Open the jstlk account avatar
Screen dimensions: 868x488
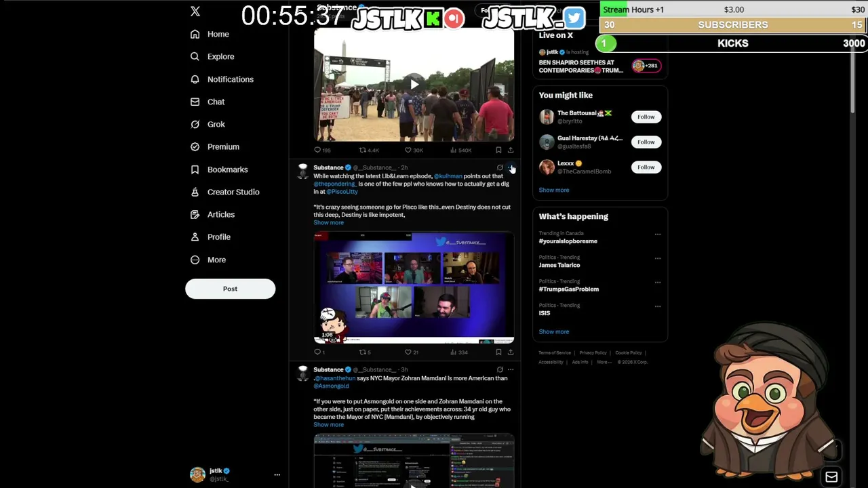click(x=197, y=474)
